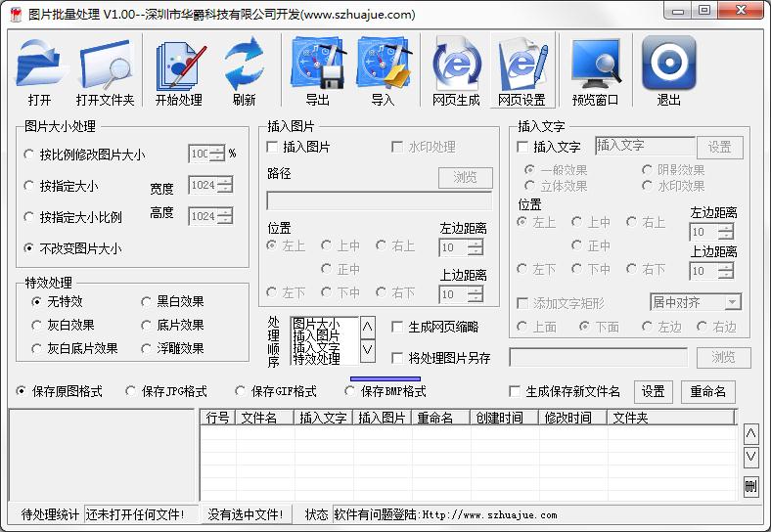Image resolution: width=771 pixels, height=532 pixels.
Task: Click the 插入文字 text input field
Action: [x=645, y=146]
